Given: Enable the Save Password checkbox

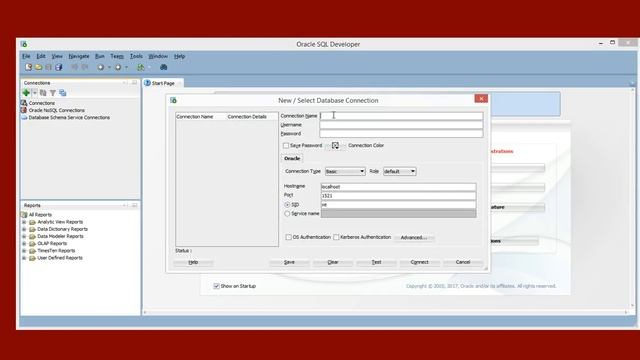Looking at the screenshot, I should (x=286, y=145).
